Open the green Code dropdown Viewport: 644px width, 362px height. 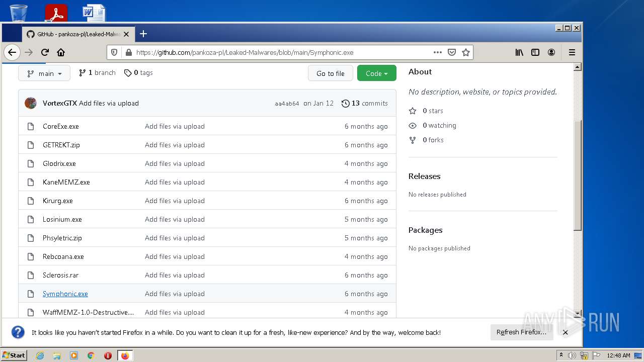pyautogui.click(x=376, y=73)
